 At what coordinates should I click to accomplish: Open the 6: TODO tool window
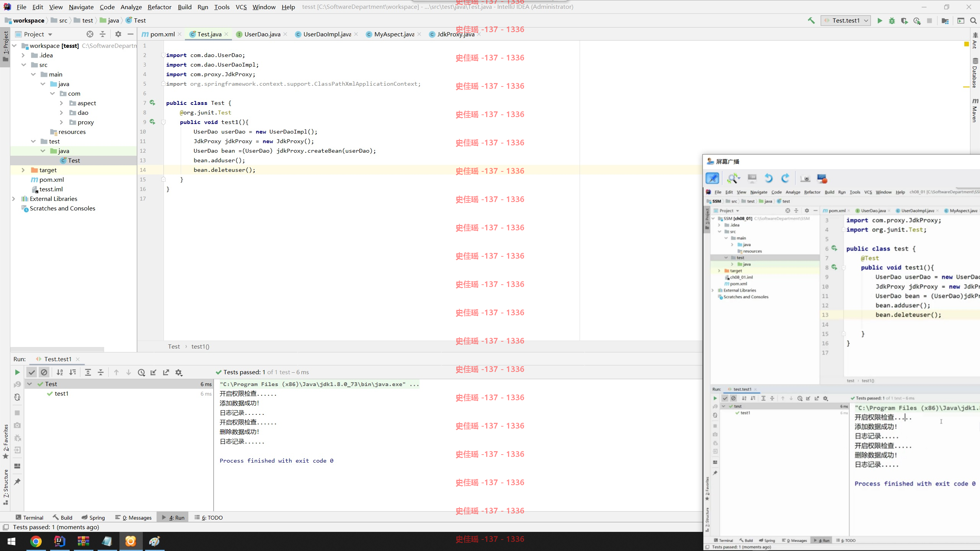[208, 517]
